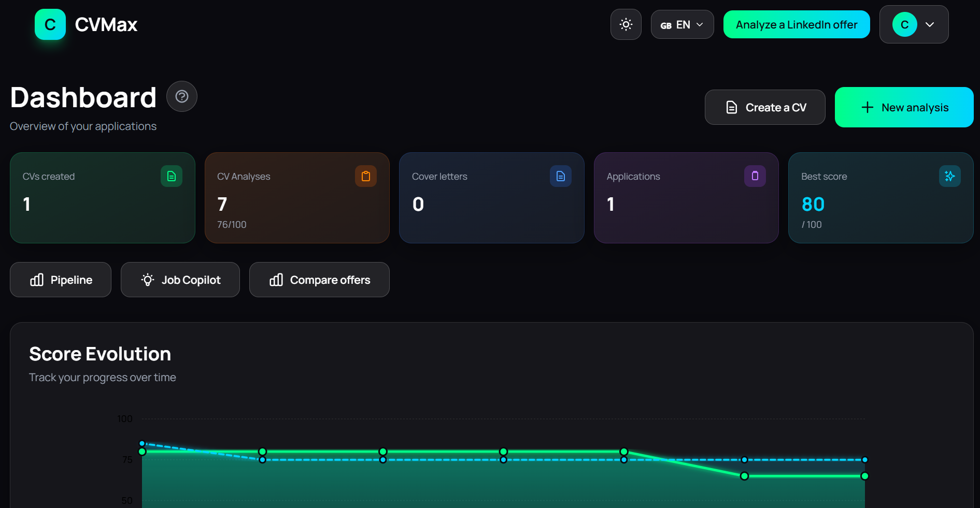The image size is (980, 508).
Task: Click the clipboard icon on CV Analyses card
Action: 366,176
